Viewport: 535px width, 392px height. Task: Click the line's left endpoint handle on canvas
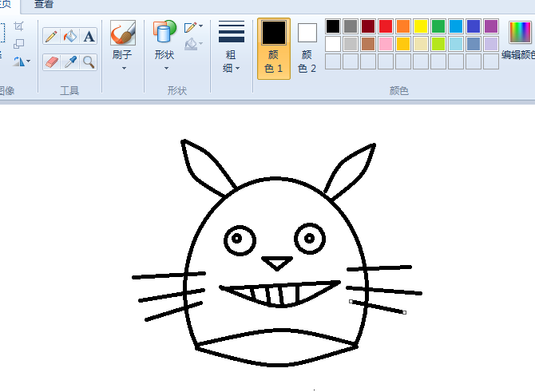coord(351,301)
